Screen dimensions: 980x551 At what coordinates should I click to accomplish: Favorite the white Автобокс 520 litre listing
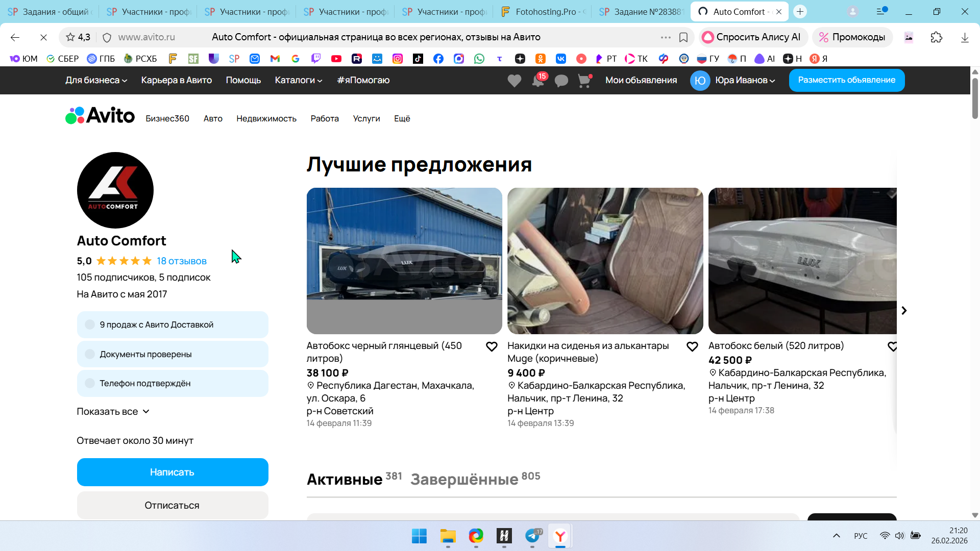point(892,347)
